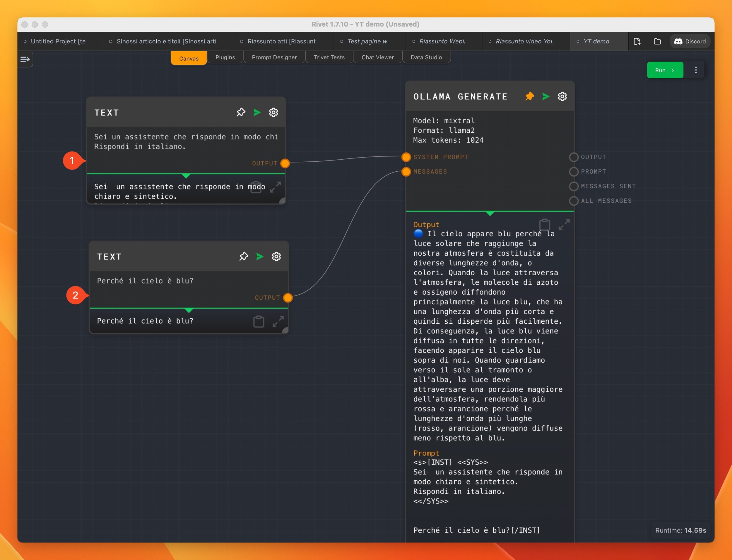Click the Ollama Prompt output port
This screenshot has height=560, width=732.
point(574,172)
